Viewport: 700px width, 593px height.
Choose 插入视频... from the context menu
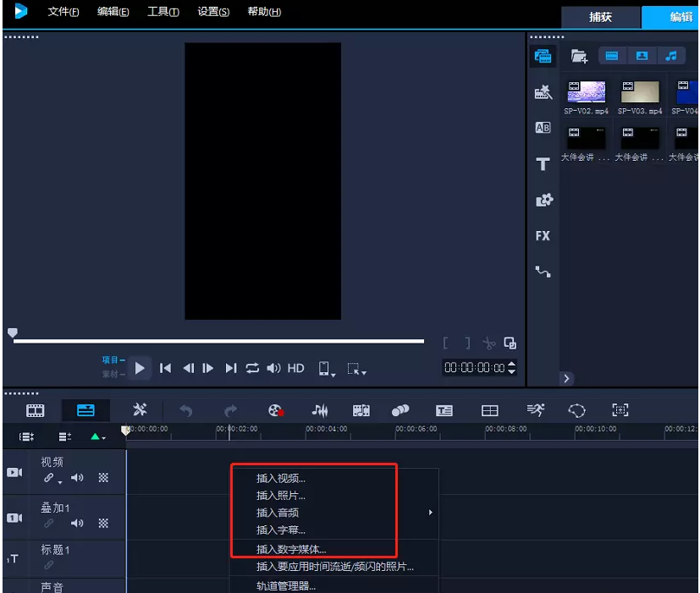point(281,478)
